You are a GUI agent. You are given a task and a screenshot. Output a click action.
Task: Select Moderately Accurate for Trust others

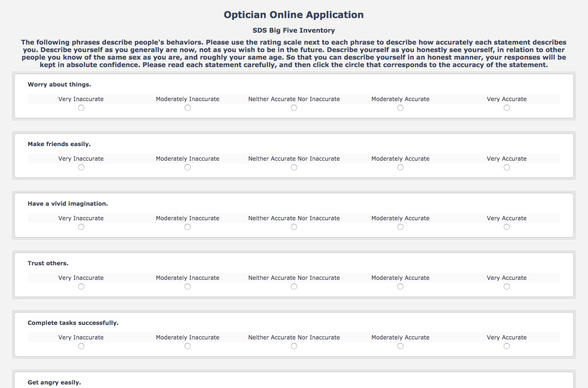400,286
